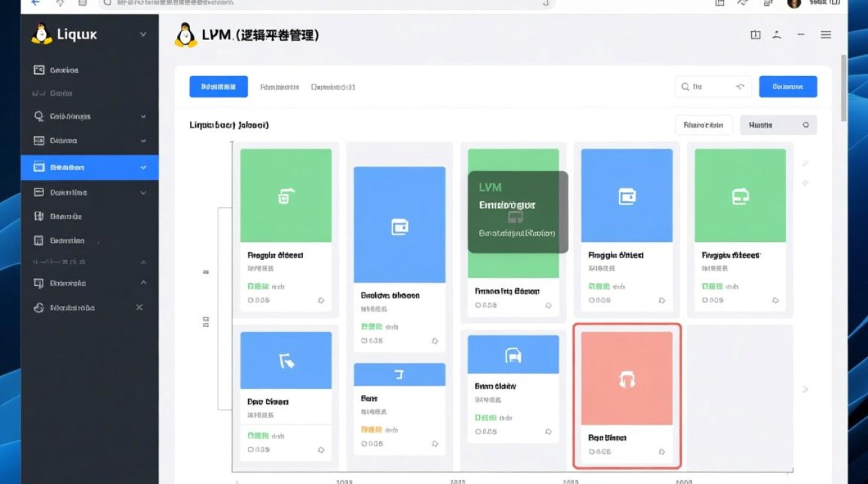This screenshot has height=484, width=868.
Task: Expand the Liqux dropdown chevron in sidebar header
Action: coord(143,34)
